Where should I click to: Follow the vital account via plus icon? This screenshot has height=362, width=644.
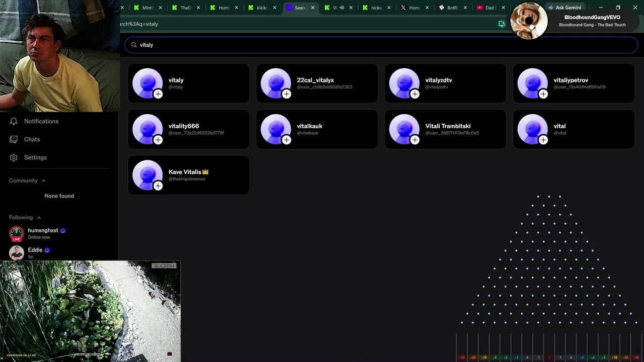click(x=543, y=140)
